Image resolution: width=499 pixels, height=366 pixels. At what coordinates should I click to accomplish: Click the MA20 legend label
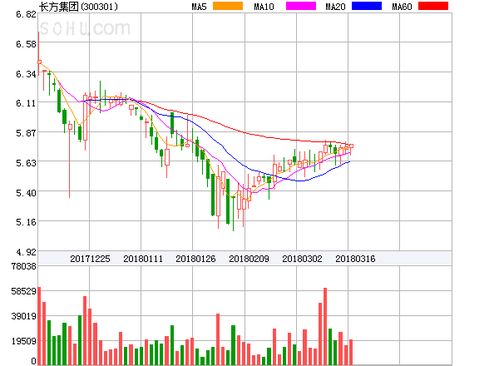[x=335, y=6]
